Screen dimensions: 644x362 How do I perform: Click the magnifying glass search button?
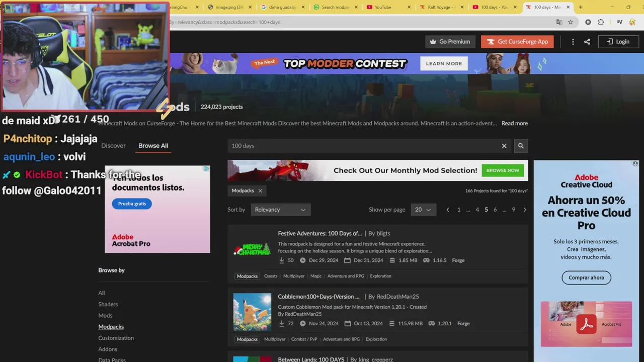coord(521,146)
